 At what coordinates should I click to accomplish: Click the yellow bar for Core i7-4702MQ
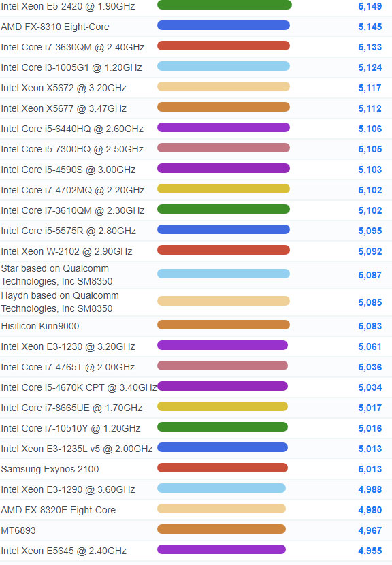coord(223,189)
